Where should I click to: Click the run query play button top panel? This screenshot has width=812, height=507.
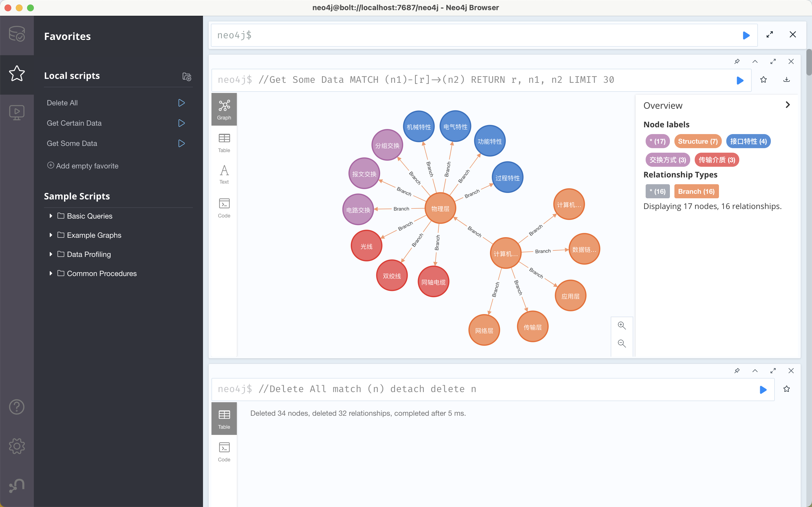(x=747, y=35)
